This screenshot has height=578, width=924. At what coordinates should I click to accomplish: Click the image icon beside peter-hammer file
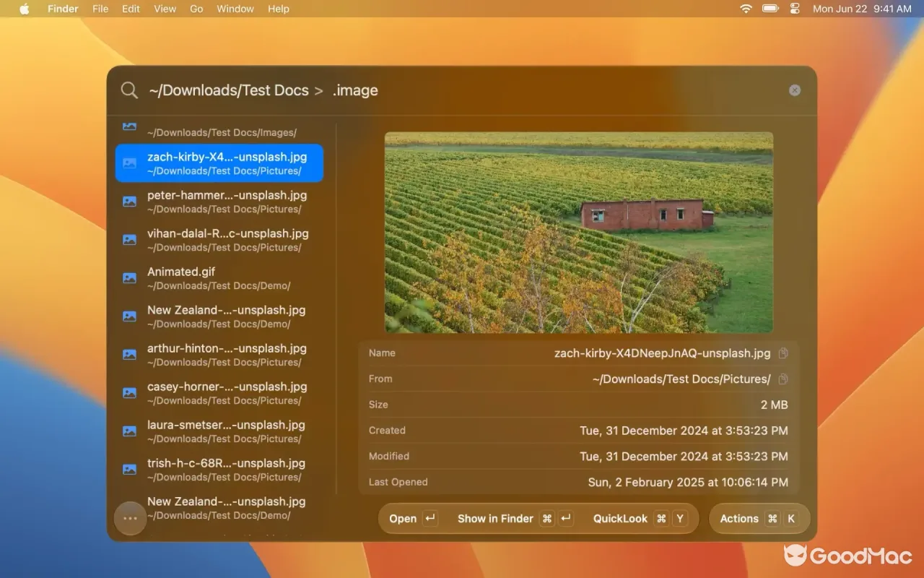click(130, 202)
